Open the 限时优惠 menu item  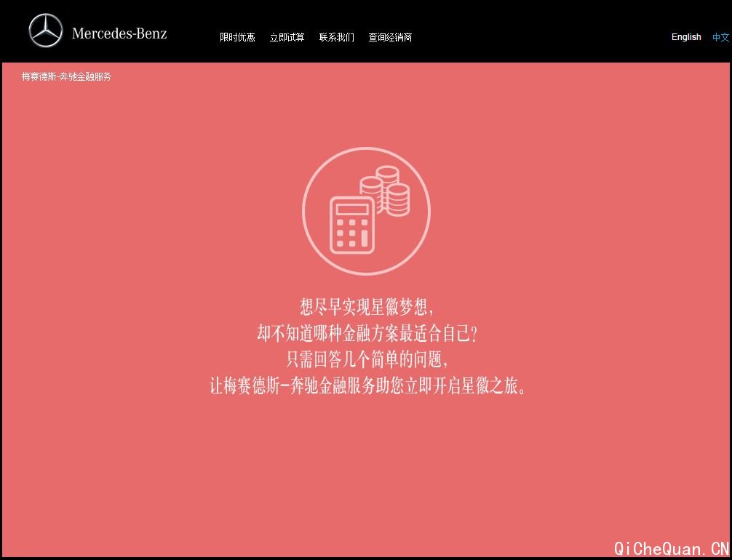pos(238,37)
